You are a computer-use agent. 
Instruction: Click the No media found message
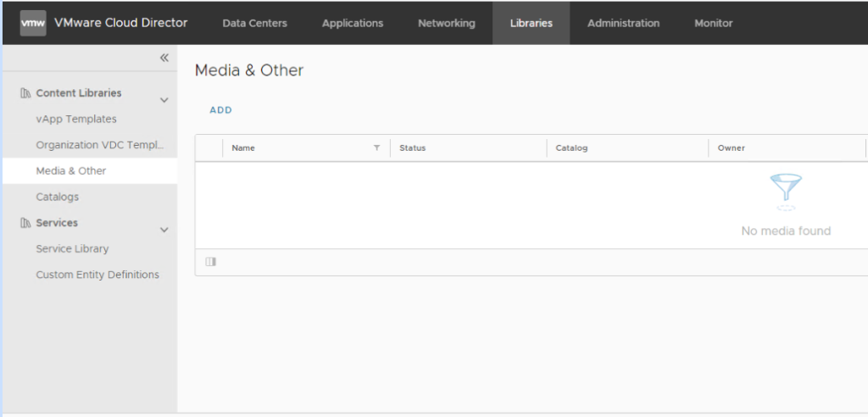(786, 231)
